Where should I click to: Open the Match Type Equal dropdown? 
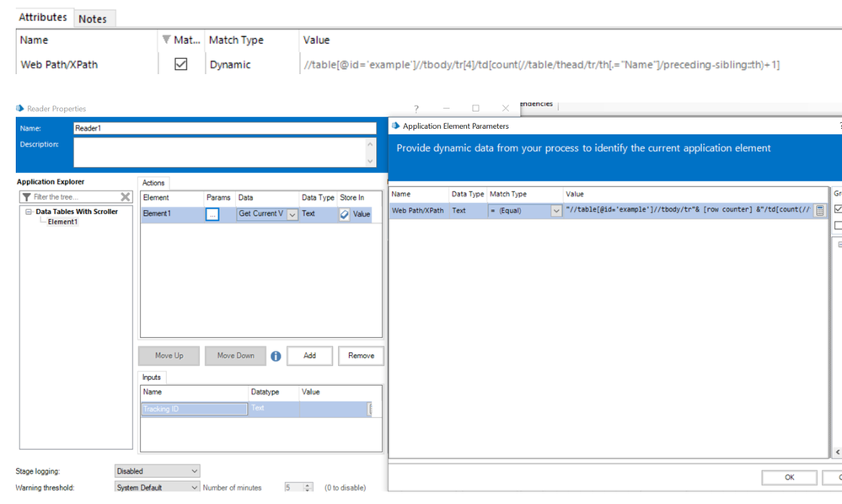555,211
